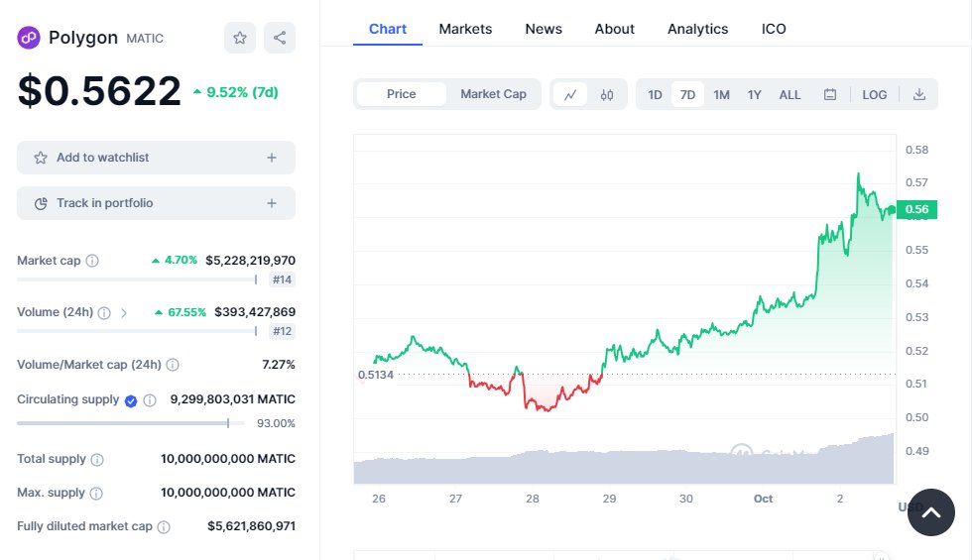The image size is (972, 560).
Task: Click Volume/Market cap (24h) info icon
Action: coord(173,365)
